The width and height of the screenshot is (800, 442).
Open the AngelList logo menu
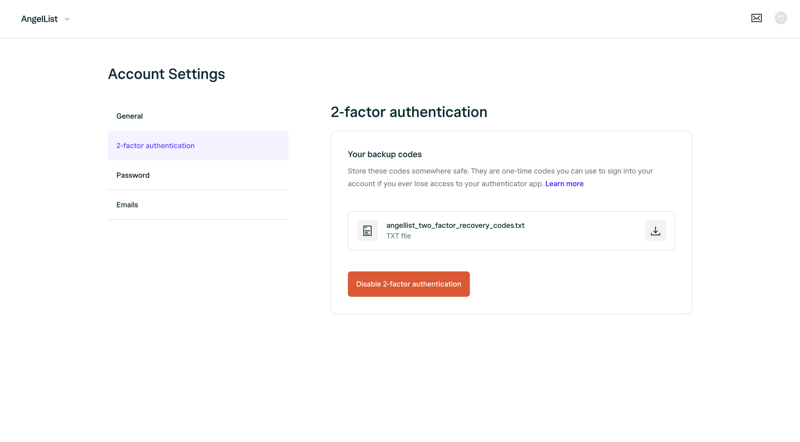tap(39, 19)
